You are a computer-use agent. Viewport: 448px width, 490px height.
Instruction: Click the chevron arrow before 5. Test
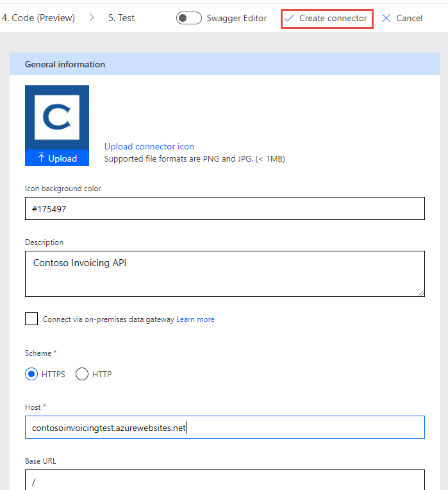[x=92, y=18]
